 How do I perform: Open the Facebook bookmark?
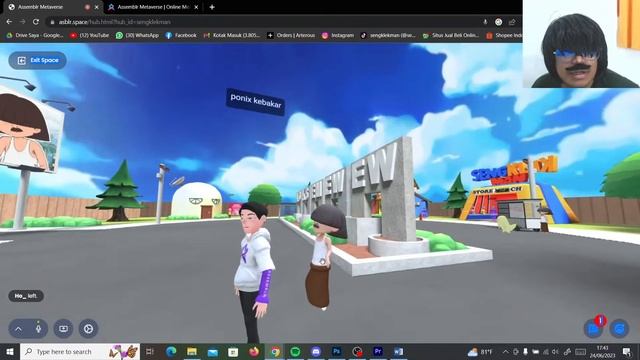click(x=181, y=36)
